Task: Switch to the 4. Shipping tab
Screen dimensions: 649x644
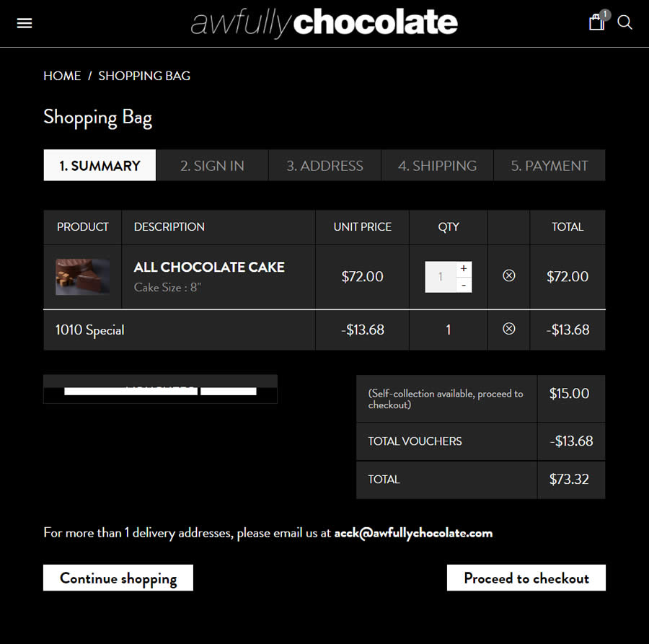Action: [x=438, y=165]
